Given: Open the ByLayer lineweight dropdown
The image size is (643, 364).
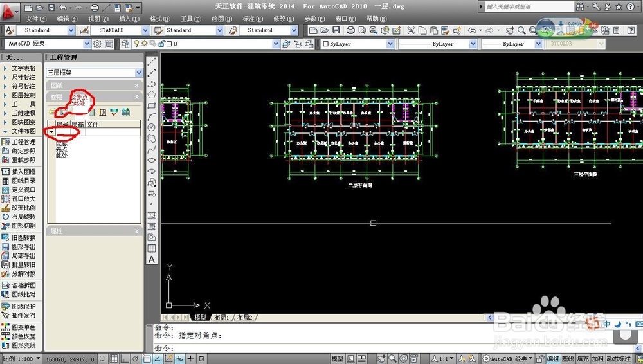Looking at the screenshot, I should 538,44.
